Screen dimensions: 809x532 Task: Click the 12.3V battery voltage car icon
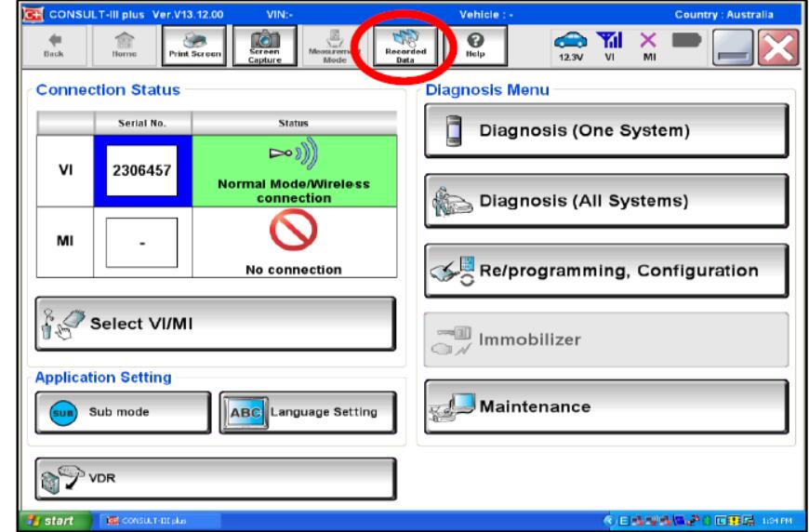pos(570,46)
